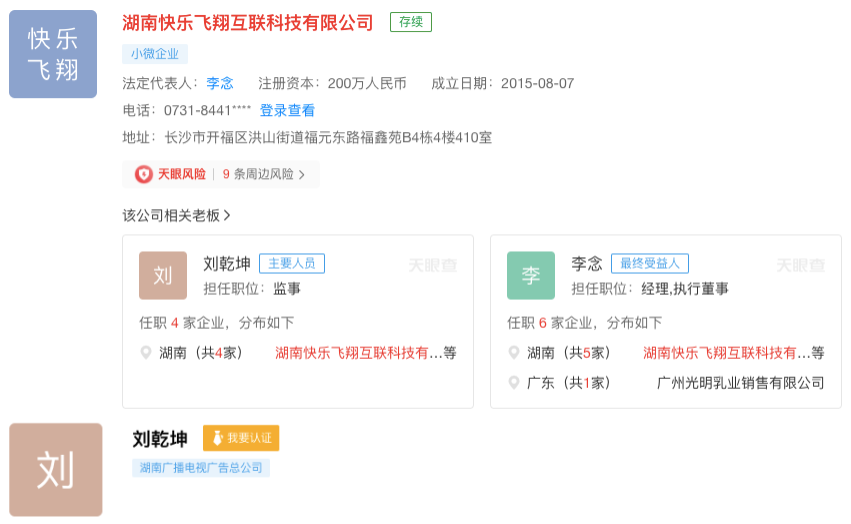Open bold 刘乾坤 profile heading
This screenshot has width=851, height=524.
tap(160, 439)
